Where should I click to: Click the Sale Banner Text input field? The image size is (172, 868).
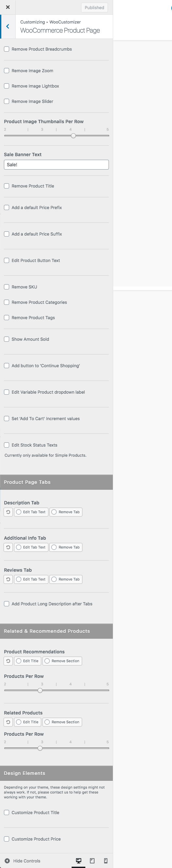tap(56, 165)
